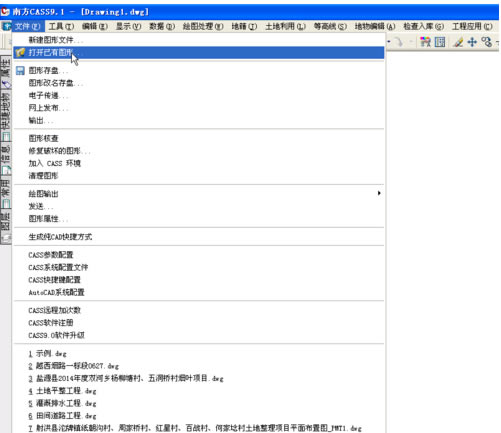Expand the 绘图输出 submenu arrow

pos(379,193)
